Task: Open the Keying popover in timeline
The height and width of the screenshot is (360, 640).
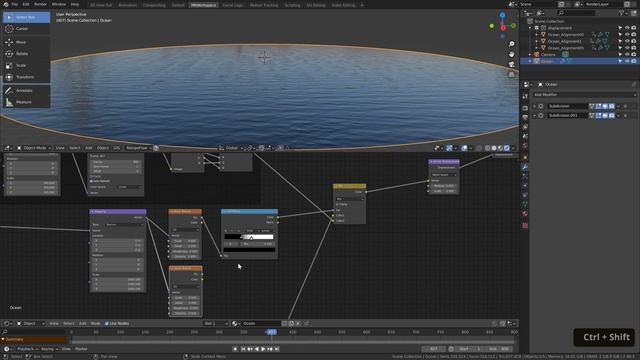Action: click(x=49, y=349)
